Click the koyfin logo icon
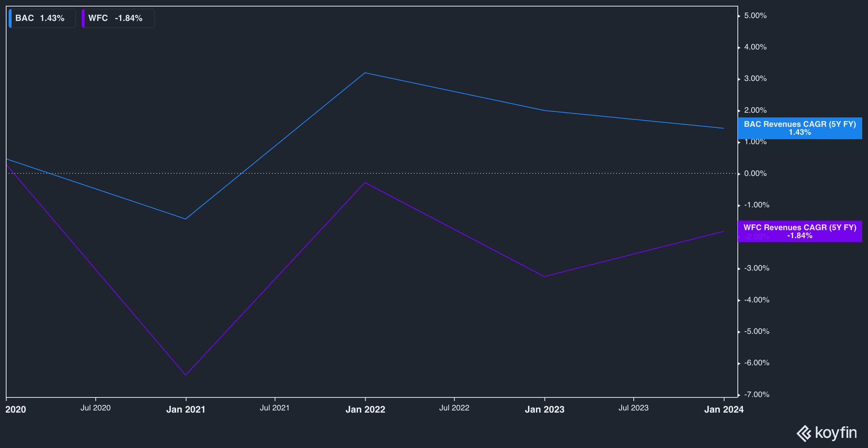This screenshot has height=448, width=868. (x=804, y=433)
